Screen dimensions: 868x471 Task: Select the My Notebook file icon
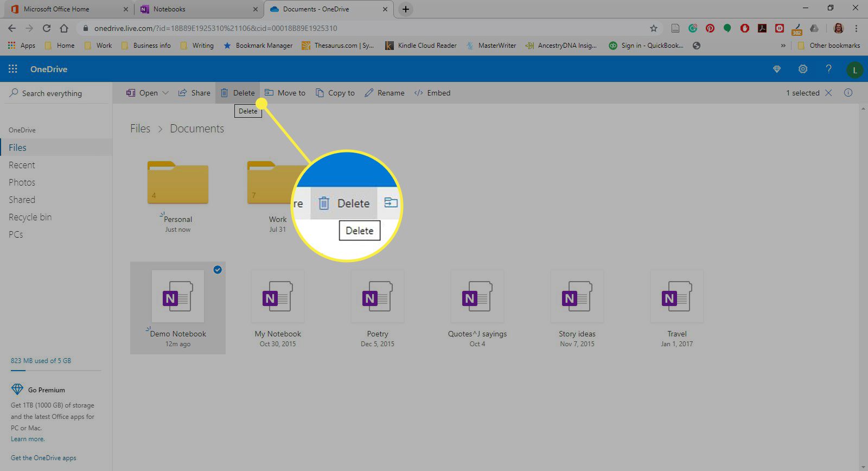(278, 297)
